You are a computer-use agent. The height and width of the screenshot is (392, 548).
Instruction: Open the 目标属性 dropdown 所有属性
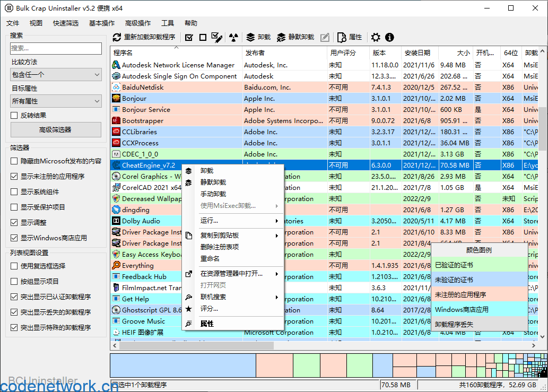coord(56,101)
